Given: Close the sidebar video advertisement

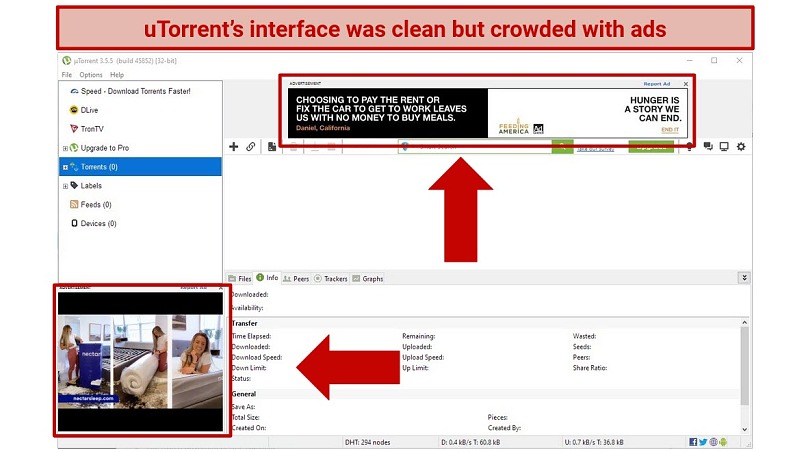Looking at the screenshot, I should click(x=221, y=288).
